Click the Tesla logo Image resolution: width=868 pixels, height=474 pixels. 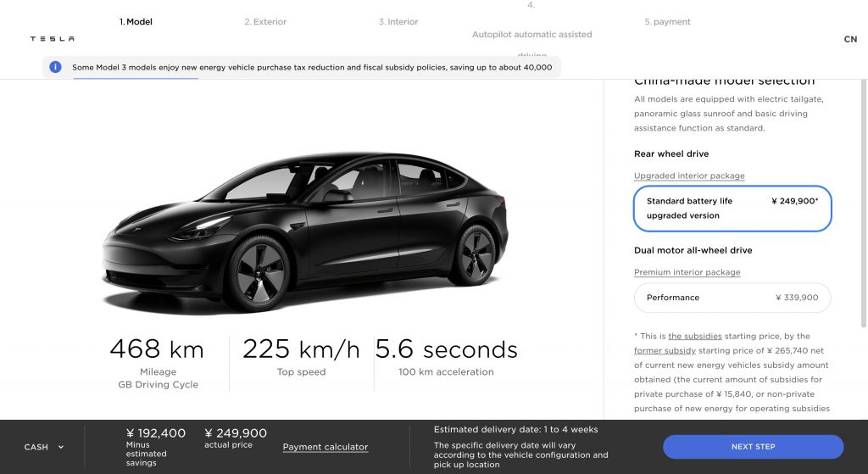point(52,39)
